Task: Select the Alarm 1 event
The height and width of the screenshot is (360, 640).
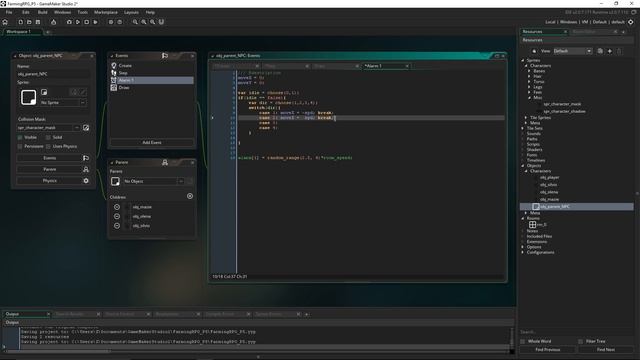Action: (151, 80)
